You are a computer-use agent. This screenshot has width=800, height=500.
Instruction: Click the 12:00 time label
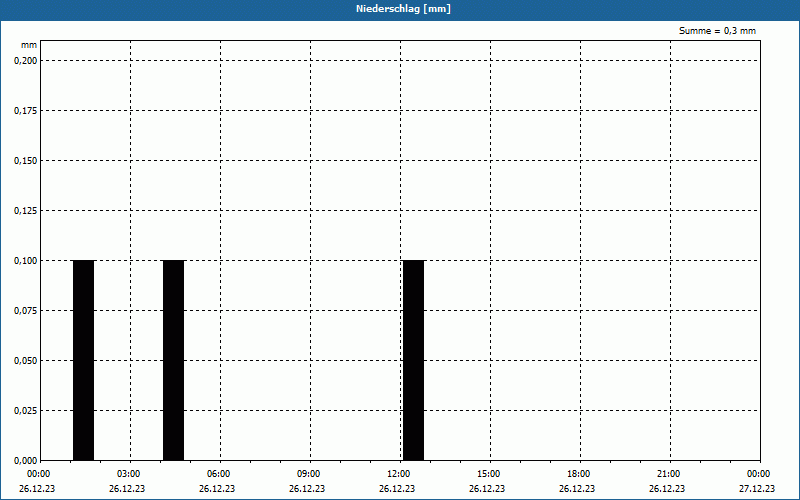pyautogui.click(x=399, y=474)
